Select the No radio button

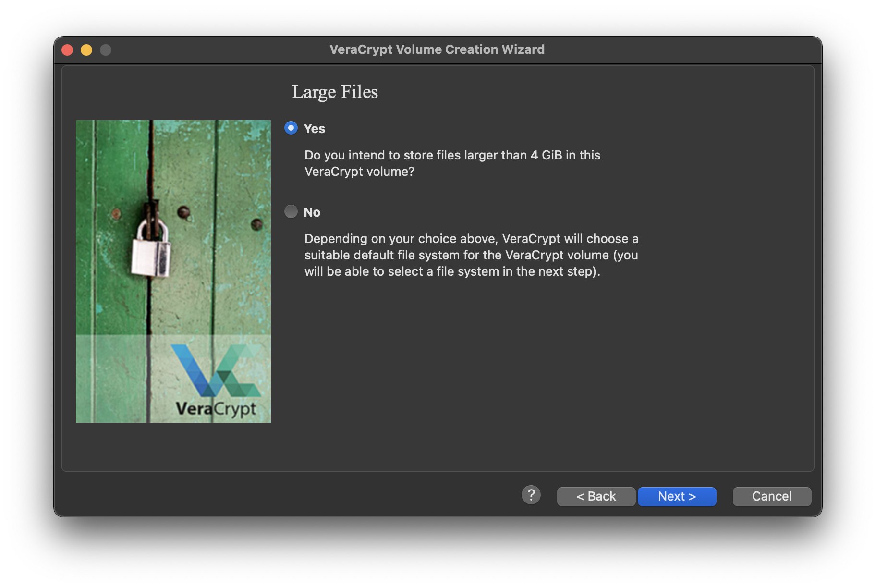pos(291,212)
